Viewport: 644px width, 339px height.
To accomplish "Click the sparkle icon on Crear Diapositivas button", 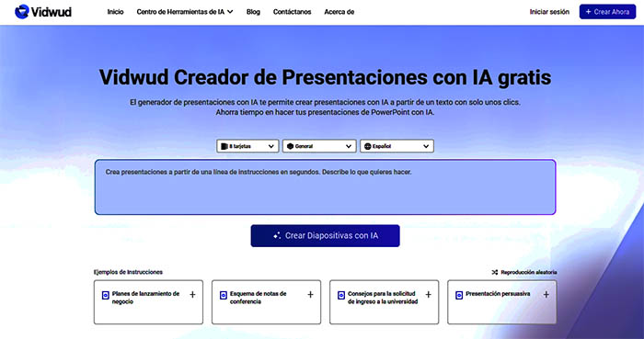I will 277,236.
